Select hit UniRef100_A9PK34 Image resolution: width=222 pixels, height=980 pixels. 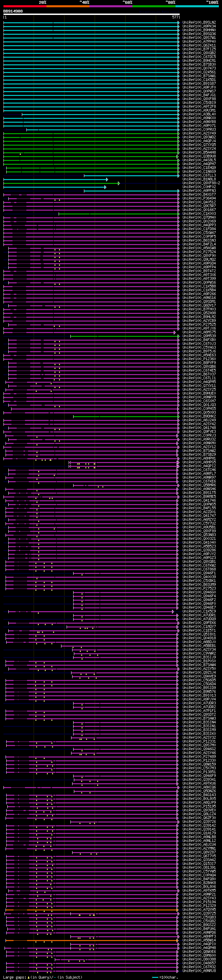click(199, 26)
